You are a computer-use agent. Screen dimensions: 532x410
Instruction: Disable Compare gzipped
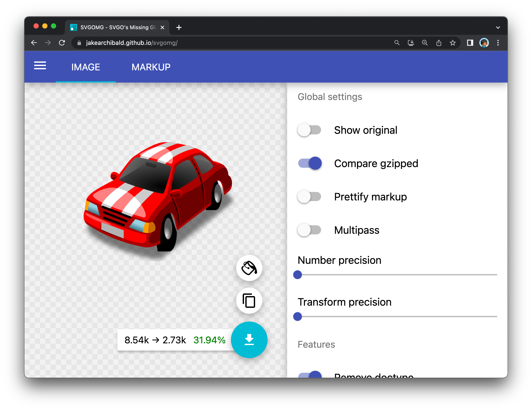(310, 163)
